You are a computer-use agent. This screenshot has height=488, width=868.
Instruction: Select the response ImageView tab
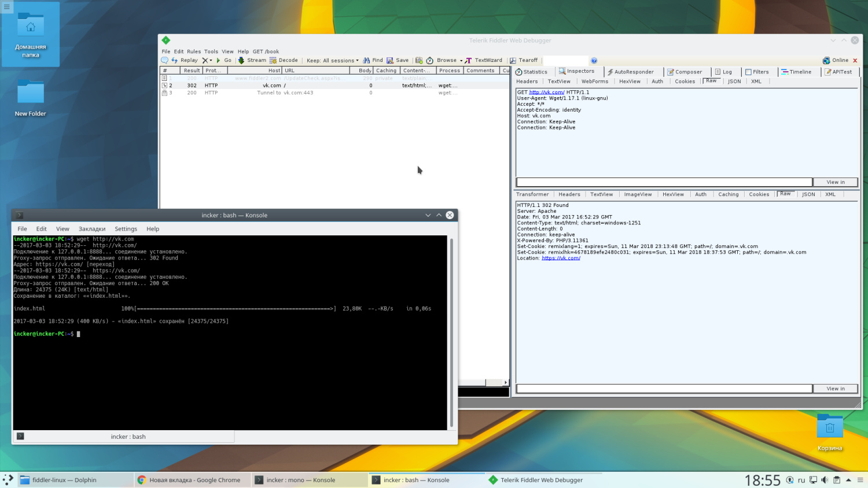[638, 194]
